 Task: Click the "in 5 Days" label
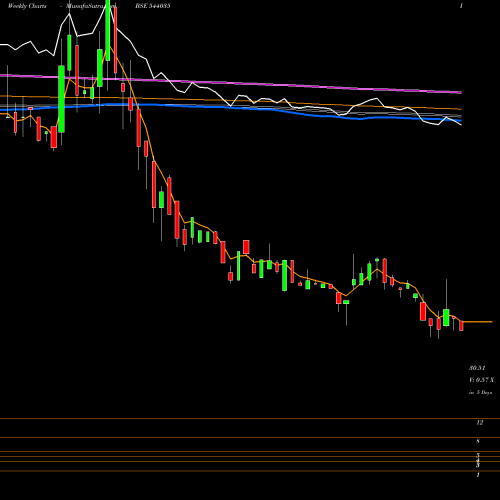point(480,393)
